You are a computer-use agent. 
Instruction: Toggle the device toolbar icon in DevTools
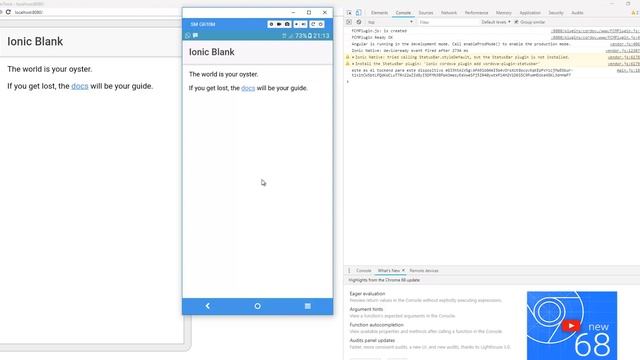(358, 13)
